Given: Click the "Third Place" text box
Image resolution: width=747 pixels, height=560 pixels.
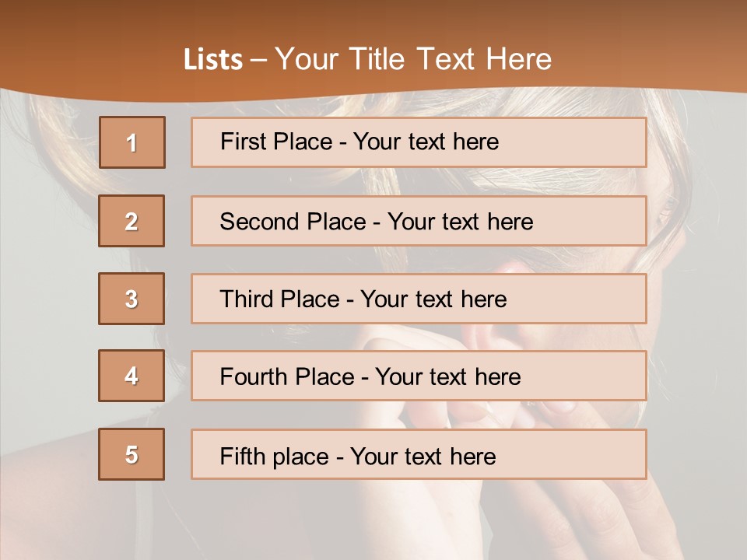Looking at the screenshot, I should 419,299.
